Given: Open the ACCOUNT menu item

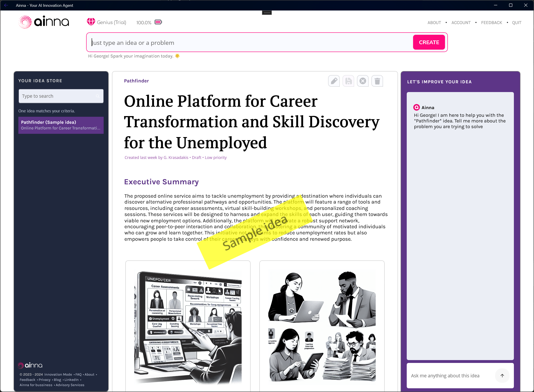Looking at the screenshot, I should tap(461, 23).
